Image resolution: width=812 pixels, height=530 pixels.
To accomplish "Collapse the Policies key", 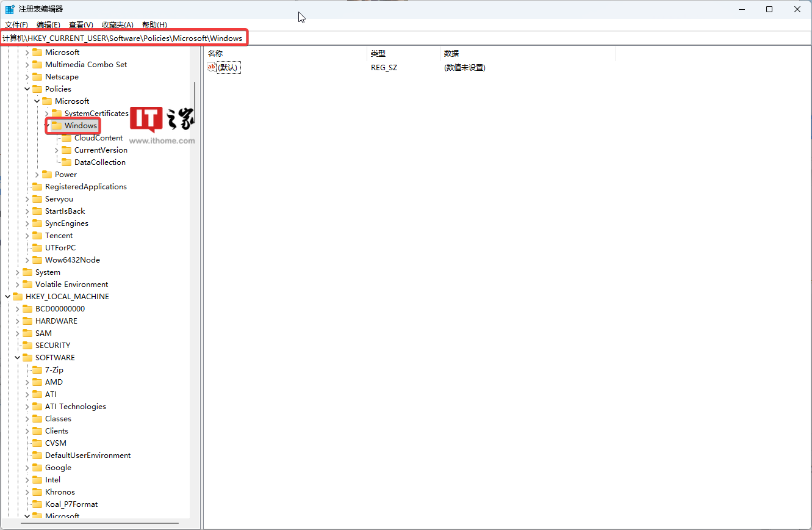I will (x=27, y=89).
